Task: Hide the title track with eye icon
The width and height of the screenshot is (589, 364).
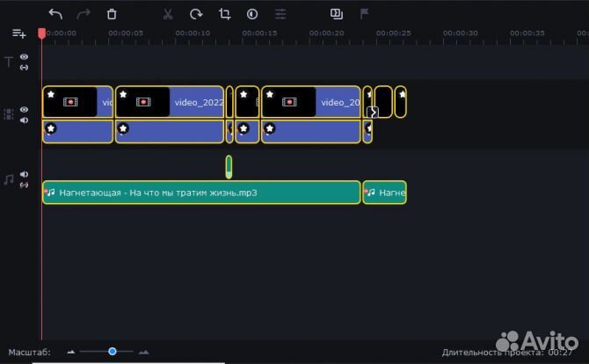Action: [25, 57]
